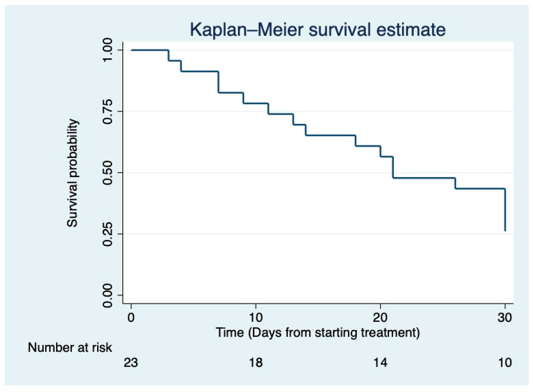Click the number at risk value 23
534x392 pixels.
(131, 363)
